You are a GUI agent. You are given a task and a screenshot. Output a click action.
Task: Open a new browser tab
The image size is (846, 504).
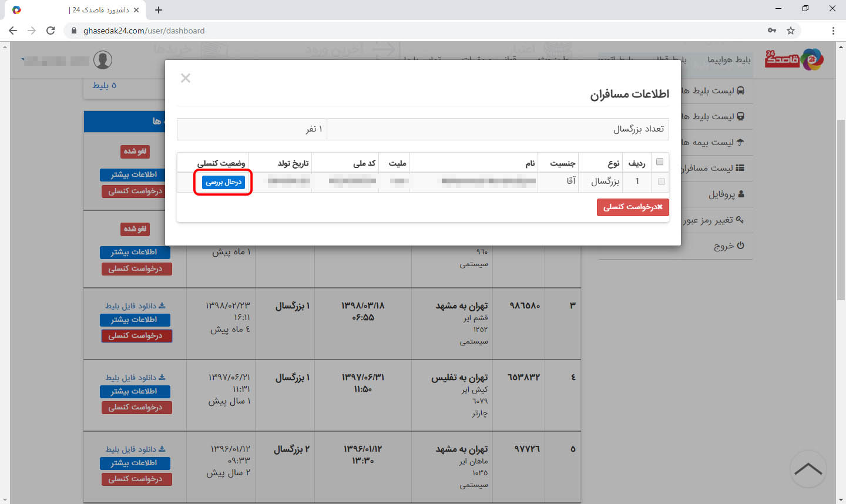pyautogui.click(x=159, y=10)
